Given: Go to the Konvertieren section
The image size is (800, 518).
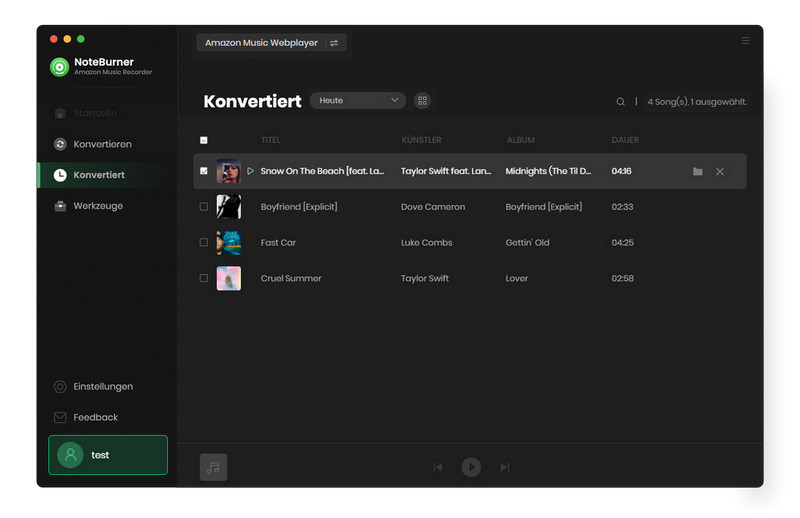Looking at the screenshot, I should tap(92, 144).
